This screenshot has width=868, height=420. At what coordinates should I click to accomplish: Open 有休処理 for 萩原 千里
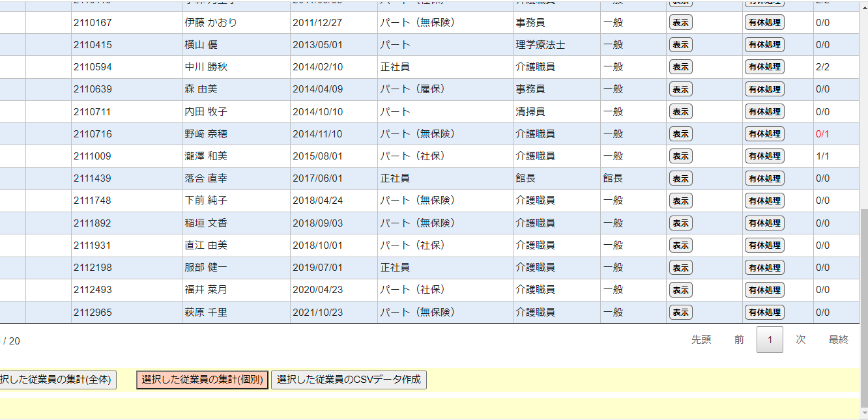pos(764,313)
